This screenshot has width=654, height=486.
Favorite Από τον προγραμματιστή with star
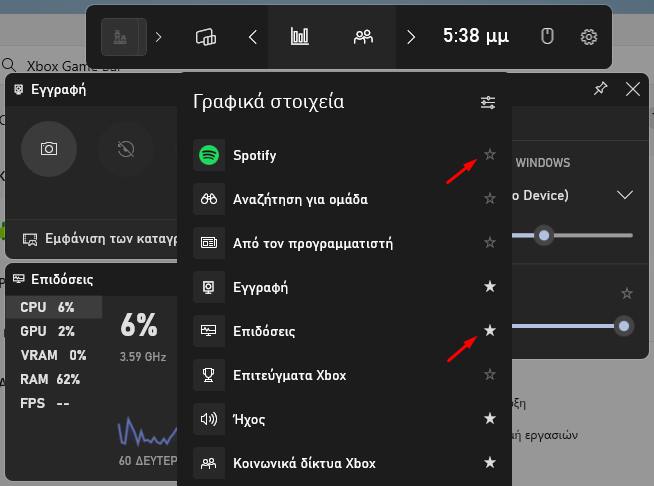[490, 242]
